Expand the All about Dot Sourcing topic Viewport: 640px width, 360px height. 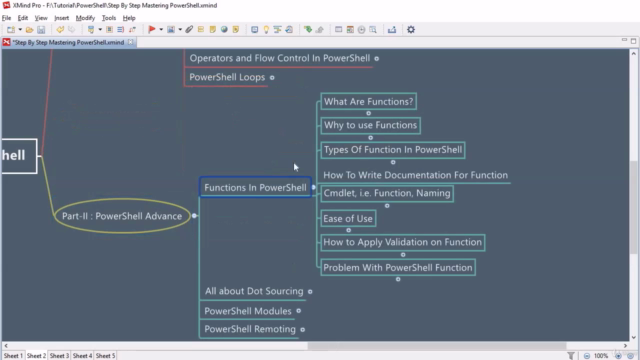click(310, 291)
